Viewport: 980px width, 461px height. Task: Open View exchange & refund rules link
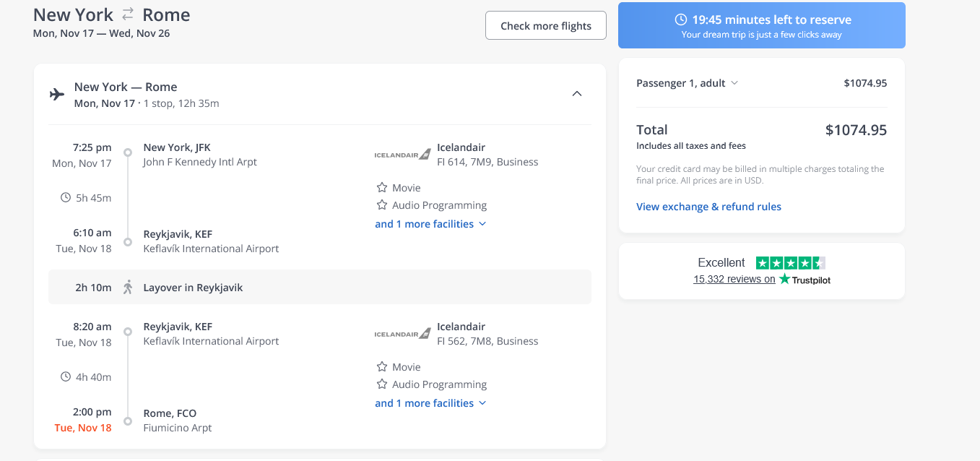click(708, 207)
